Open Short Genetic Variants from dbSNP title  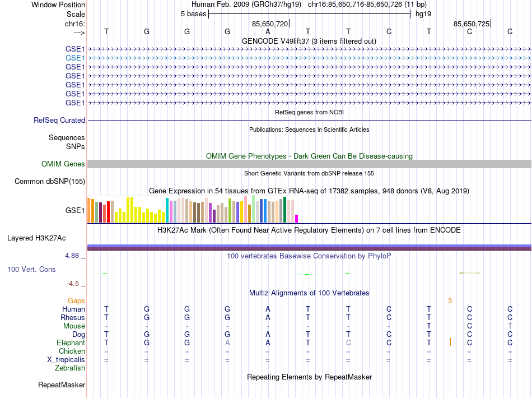(x=309, y=173)
